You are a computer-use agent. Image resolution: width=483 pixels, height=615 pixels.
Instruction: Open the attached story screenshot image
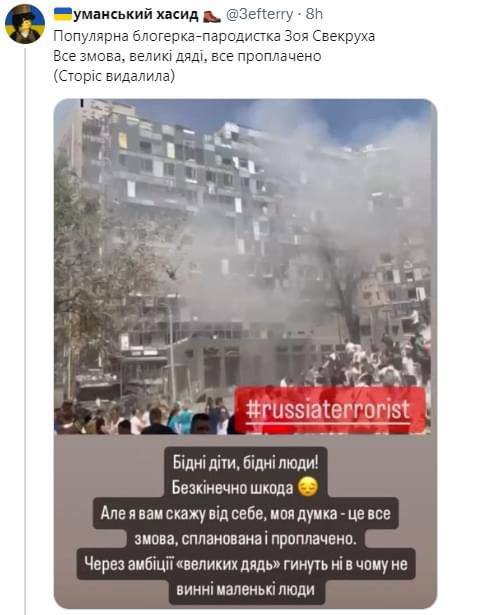click(245, 353)
